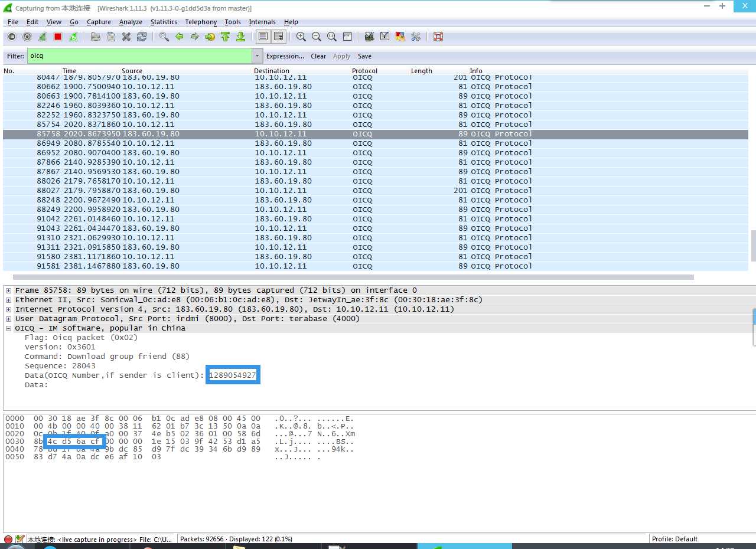Reload this capture file icon
This screenshot has height=549, width=756.
[x=142, y=37]
